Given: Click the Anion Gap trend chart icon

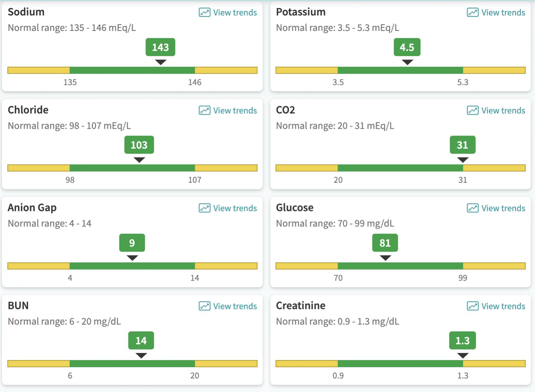Looking at the screenshot, I should (204, 208).
